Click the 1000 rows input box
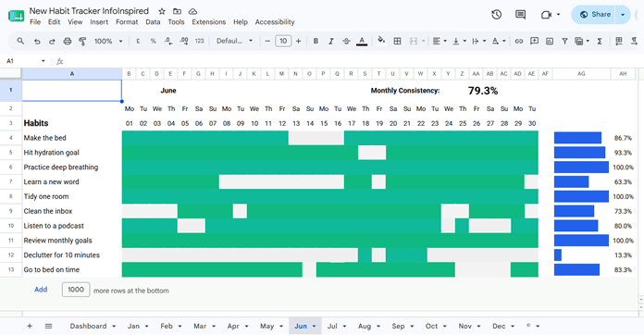 point(76,290)
